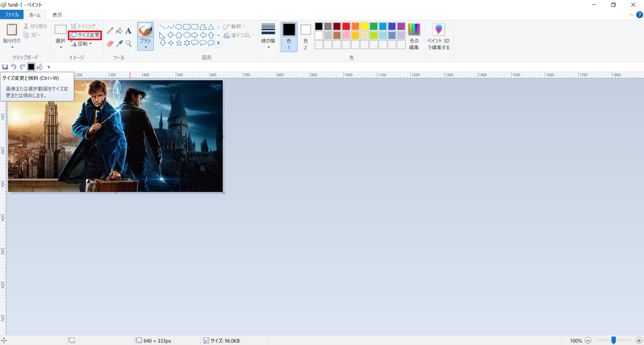
Task: Open Customize Quick Access Toolbar arrow
Action: coord(49,67)
